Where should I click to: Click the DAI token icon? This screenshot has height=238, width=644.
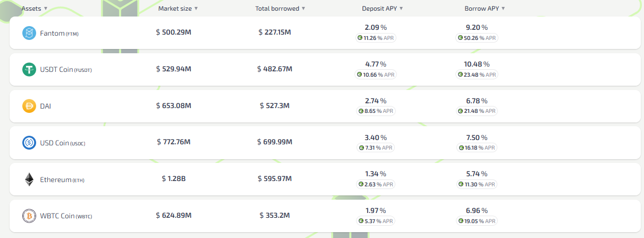pyautogui.click(x=29, y=106)
